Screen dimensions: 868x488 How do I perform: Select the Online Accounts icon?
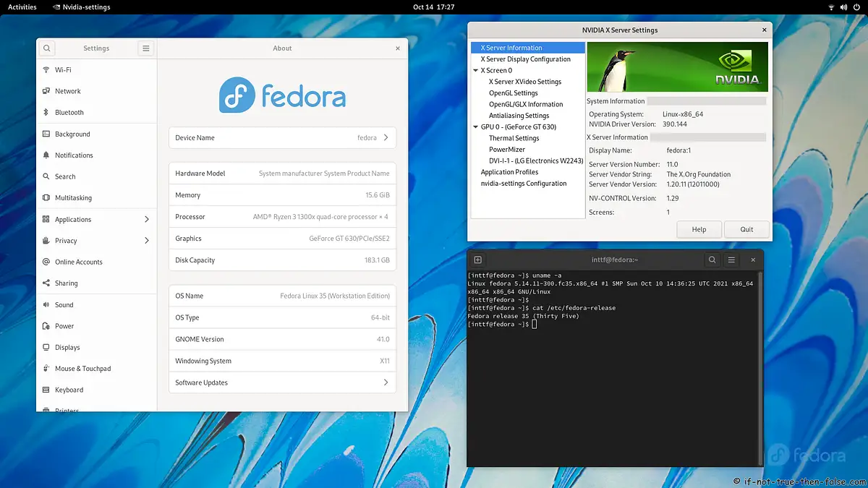(46, 262)
